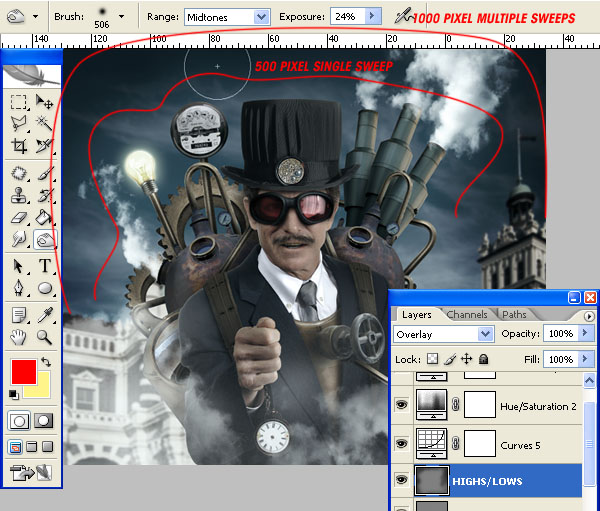Hide the Curves 5 layer
This screenshot has width=600, height=511.
pos(401,443)
